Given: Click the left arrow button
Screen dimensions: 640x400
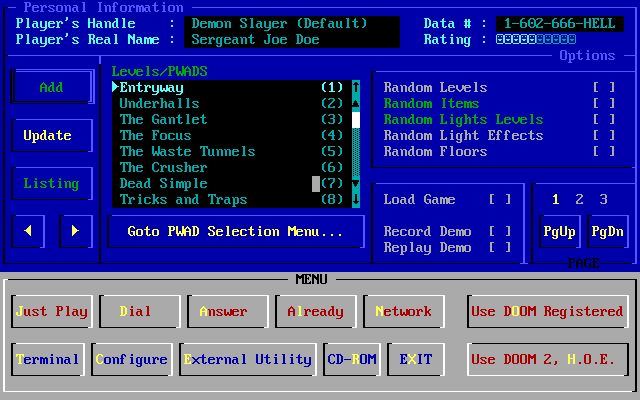Looking at the screenshot, I should (x=28, y=231).
